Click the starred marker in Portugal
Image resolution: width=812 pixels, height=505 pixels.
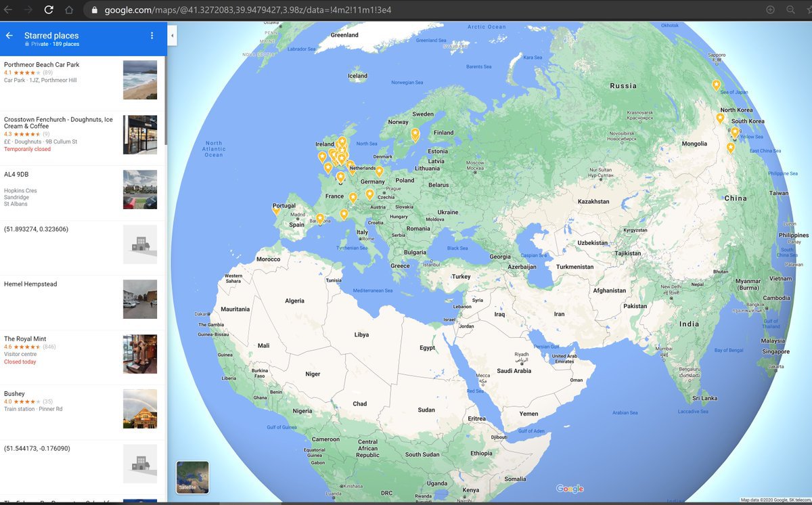click(x=276, y=209)
